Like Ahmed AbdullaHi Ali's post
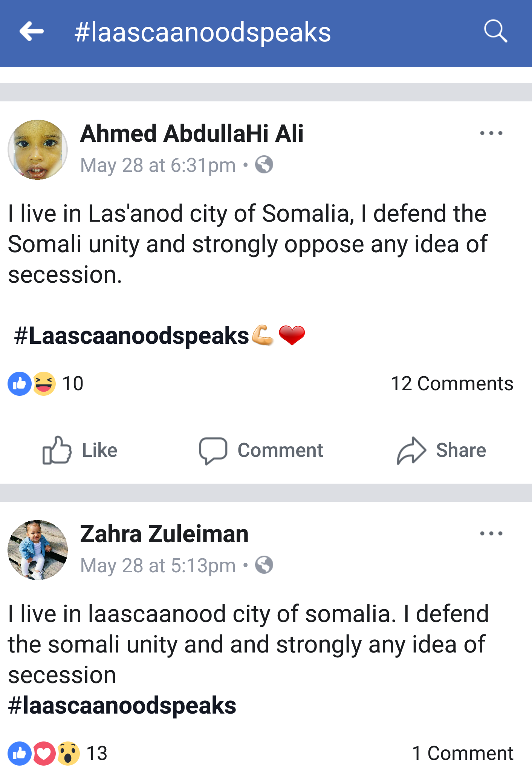Viewport: 532px width, 772px height. pyautogui.click(x=80, y=450)
